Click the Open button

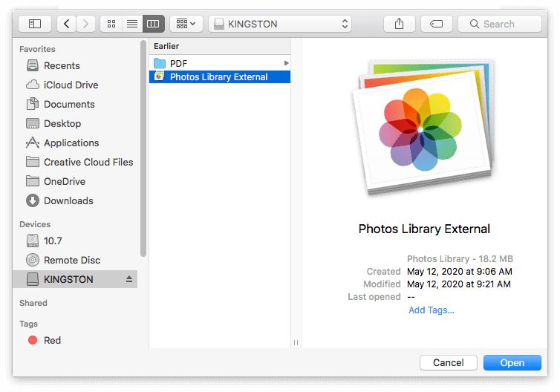[x=512, y=363]
